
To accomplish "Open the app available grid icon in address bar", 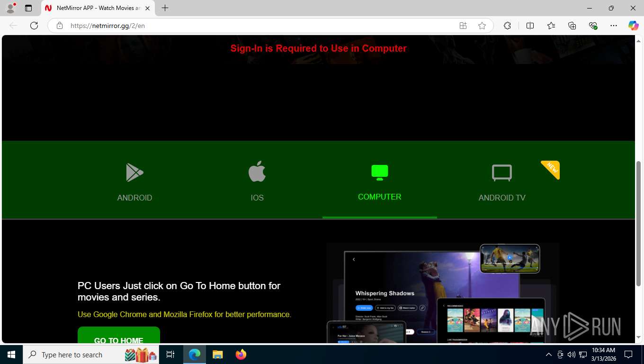I will pos(463,26).
